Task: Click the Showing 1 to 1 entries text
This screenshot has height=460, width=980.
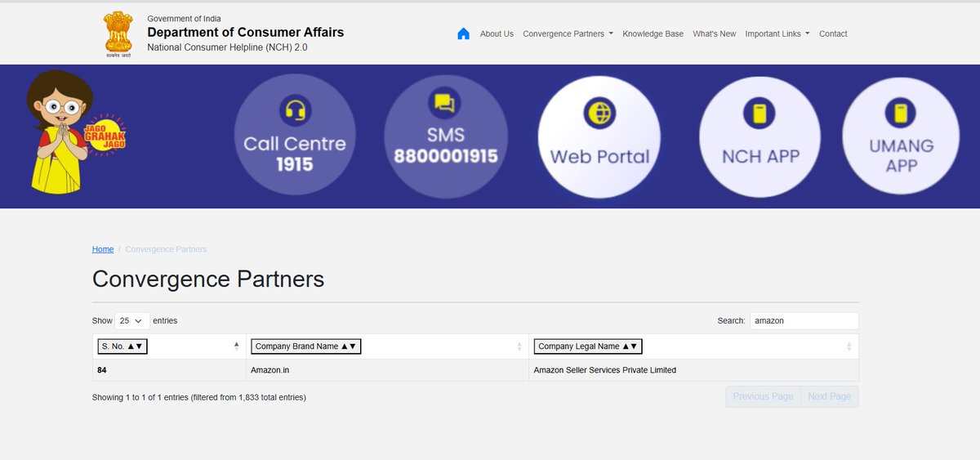Action: 199,397
